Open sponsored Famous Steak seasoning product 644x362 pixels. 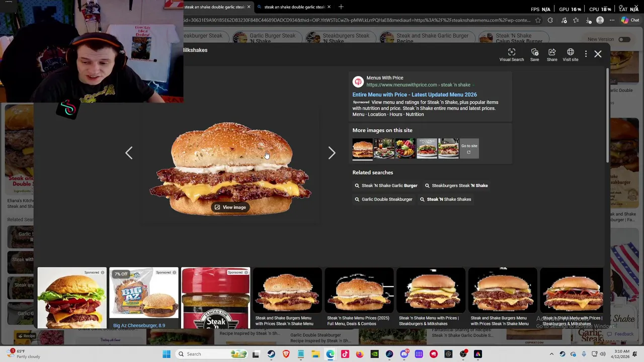(x=216, y=298)
